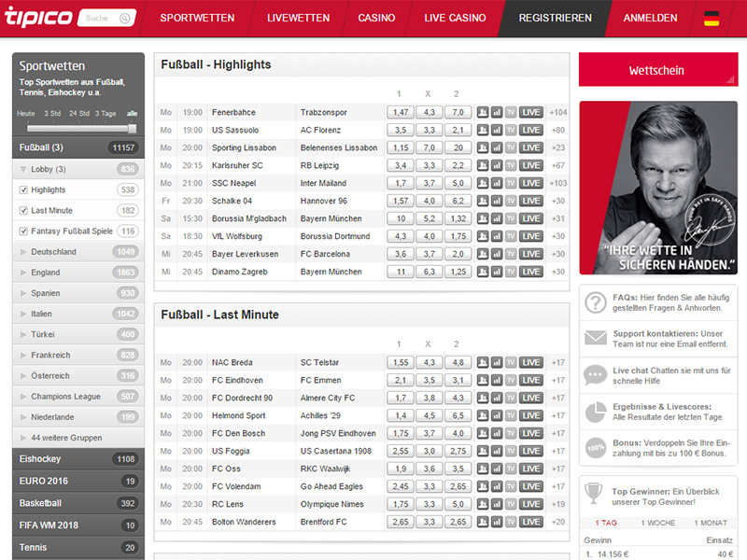
Task: Open statistics icon for FC Eindhoven match
Action: 497,380
